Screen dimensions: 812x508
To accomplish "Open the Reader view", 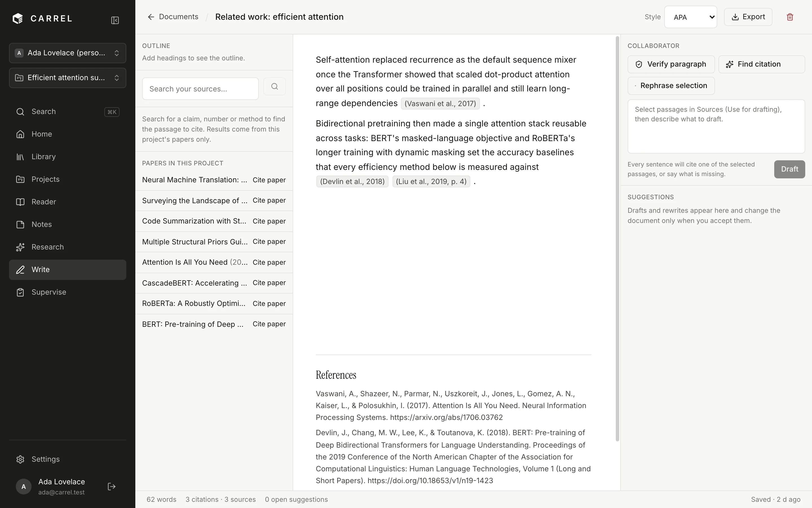I will click(x=67, y=202).
